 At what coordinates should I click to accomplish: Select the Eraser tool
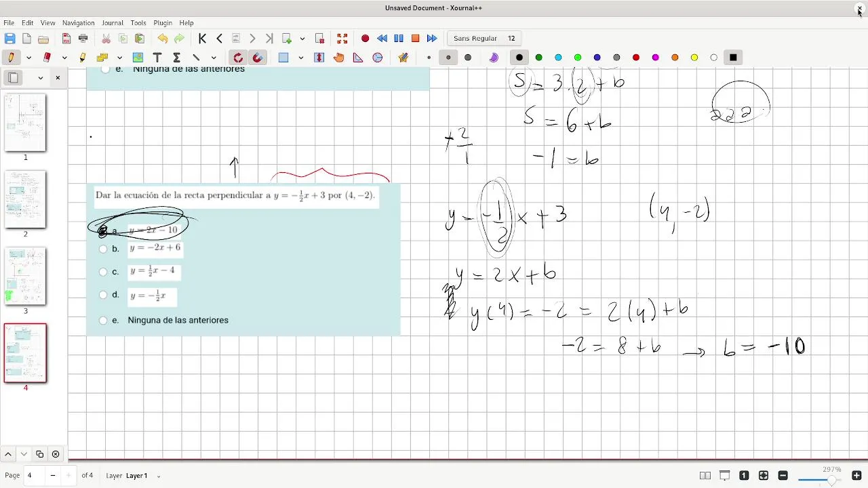click(47, 58)
